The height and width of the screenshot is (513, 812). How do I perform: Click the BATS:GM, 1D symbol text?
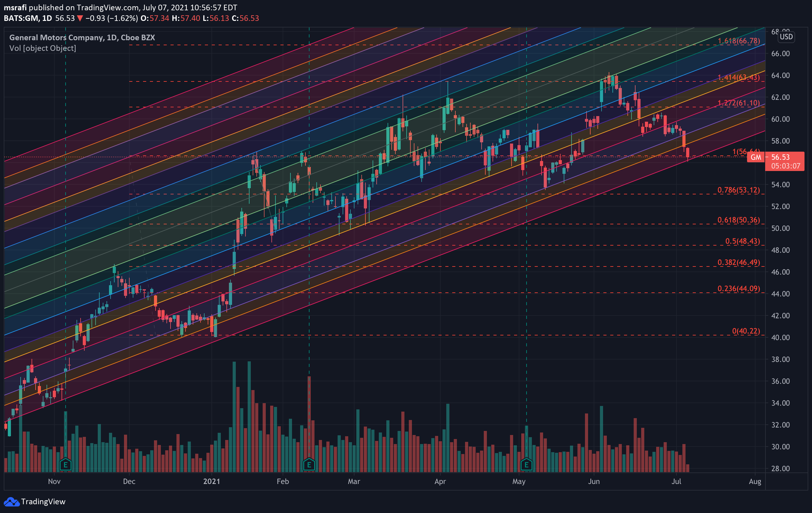pos(28,18)
